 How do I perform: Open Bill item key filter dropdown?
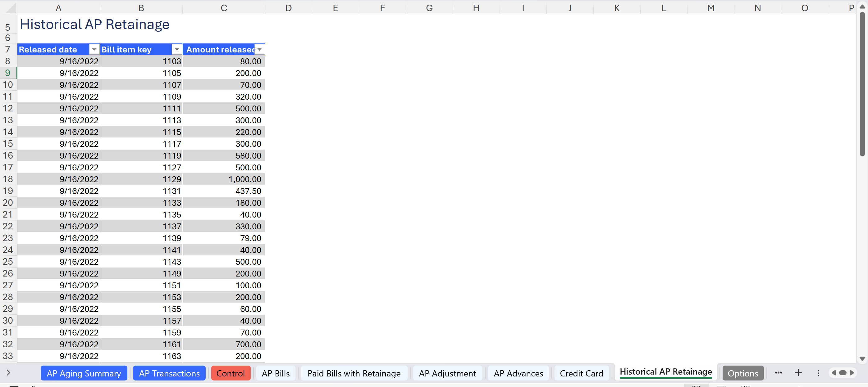coord(176,49)
